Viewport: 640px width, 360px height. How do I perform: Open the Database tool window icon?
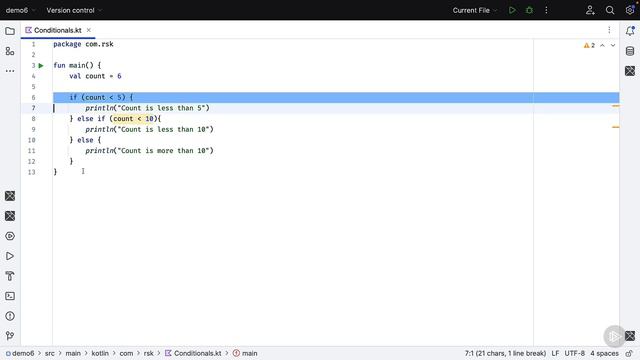(x=630, y=51)
